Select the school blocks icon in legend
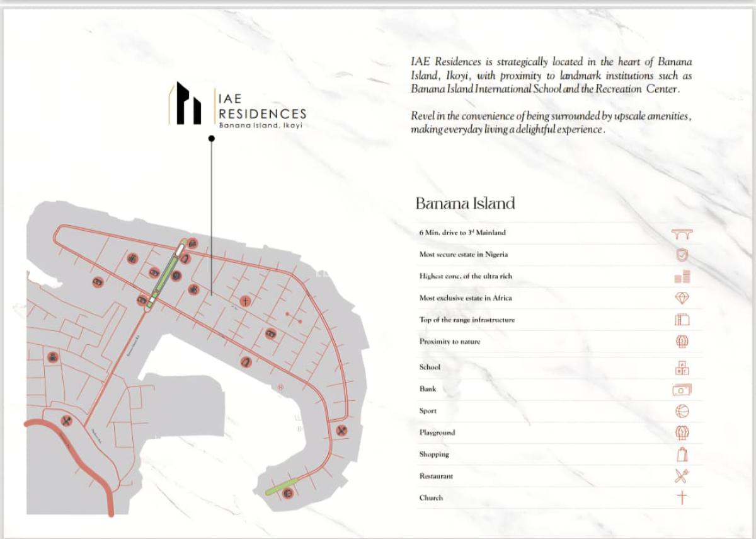The width and height of the screenshot is (756, 539). point(682,368)
